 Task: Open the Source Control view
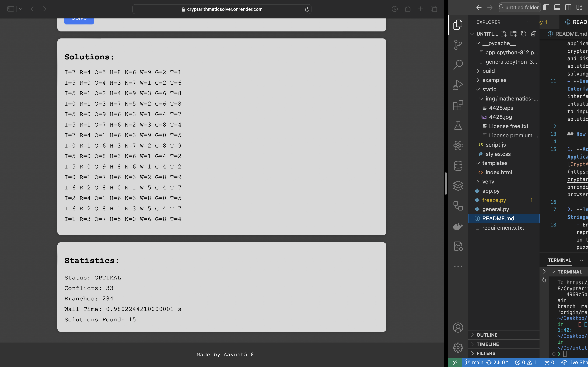tap(458, 45)
